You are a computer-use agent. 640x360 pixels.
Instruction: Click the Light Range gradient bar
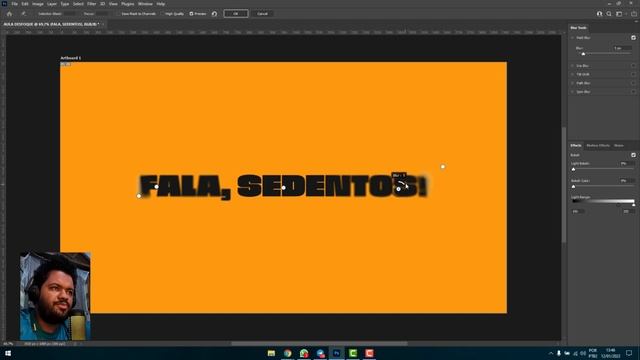pos(603,201)
